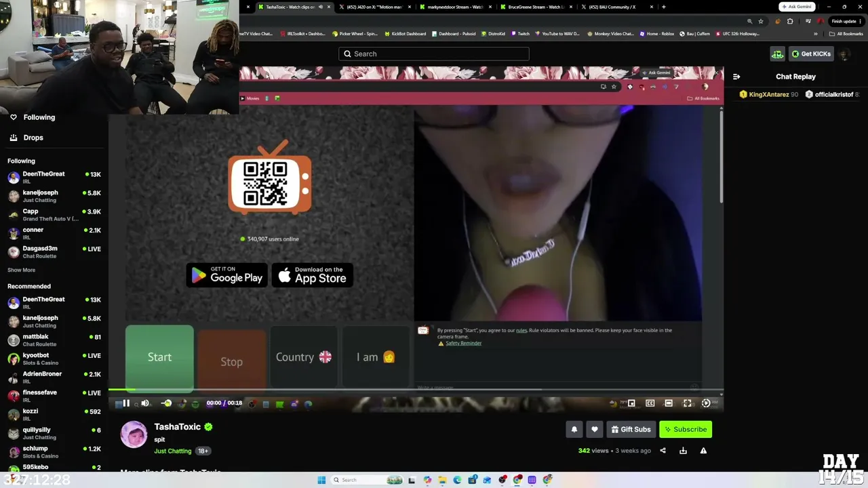Click the Ask Gemini button

[796, 7]
